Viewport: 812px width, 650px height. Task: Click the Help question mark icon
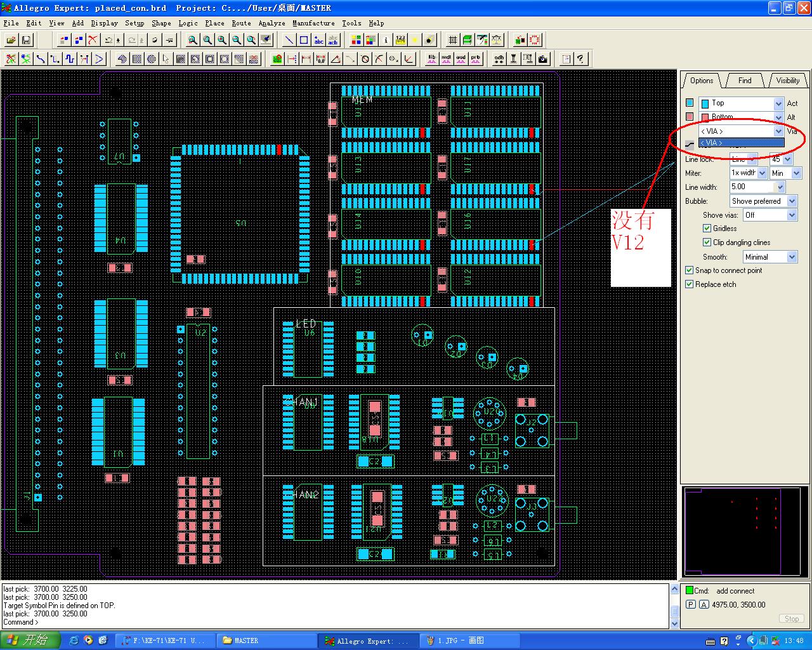coord(580,59)
